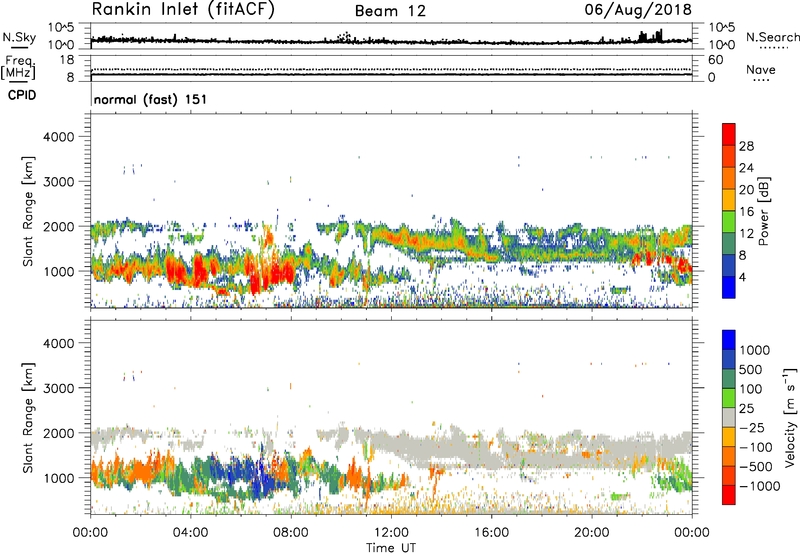Click the '-1000' Velocity colorbar tick
The width and height of the screenshot is (800, 554).
(x=759, y=486)
